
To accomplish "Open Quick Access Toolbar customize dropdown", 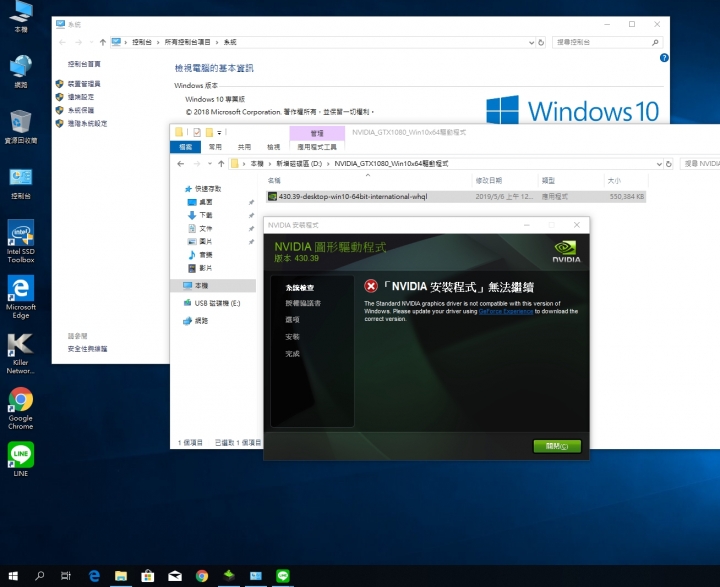I will 219,133.
